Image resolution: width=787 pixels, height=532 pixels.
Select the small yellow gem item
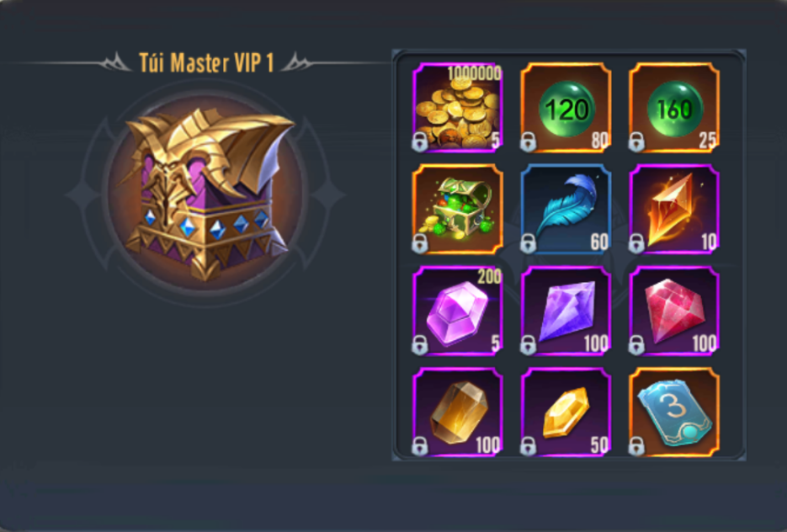coord(566,412)
